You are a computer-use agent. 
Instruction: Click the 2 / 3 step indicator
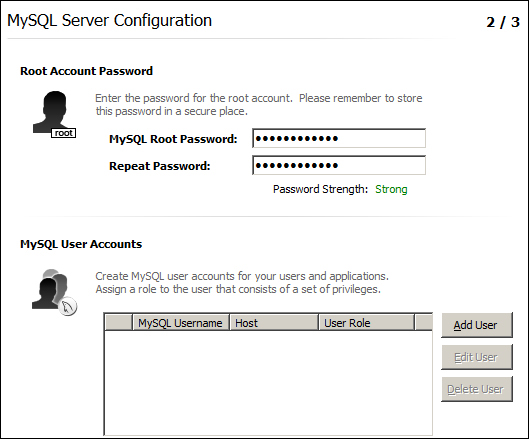click(503, 22)
